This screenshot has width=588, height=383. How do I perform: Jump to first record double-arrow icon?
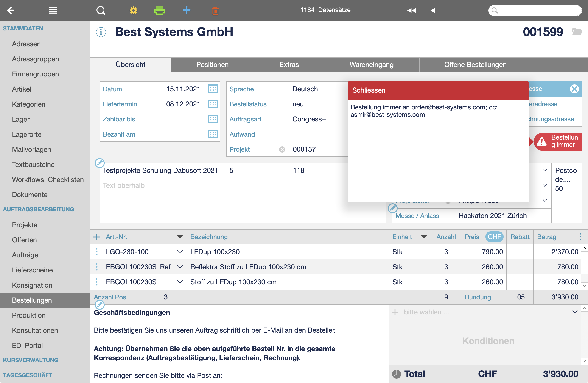412,10
